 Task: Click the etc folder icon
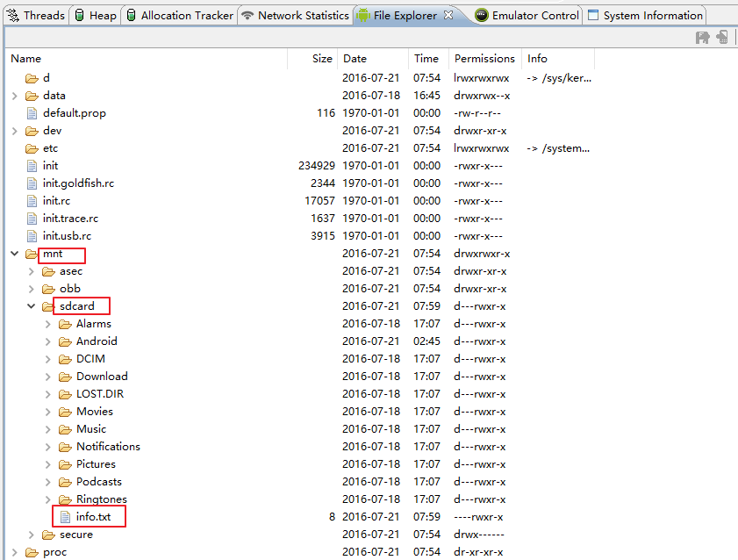pyautogui.click(x=32, y=148)
